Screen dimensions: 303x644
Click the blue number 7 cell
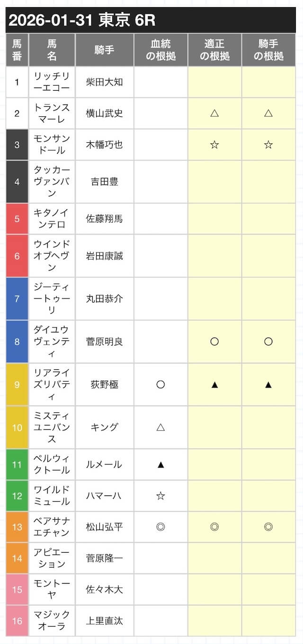(17, 299)
